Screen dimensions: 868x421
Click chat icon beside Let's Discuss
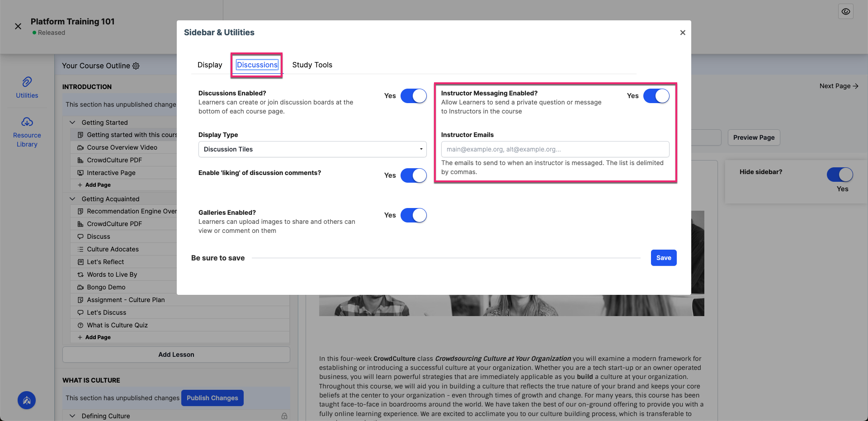[x=80, y=312]
